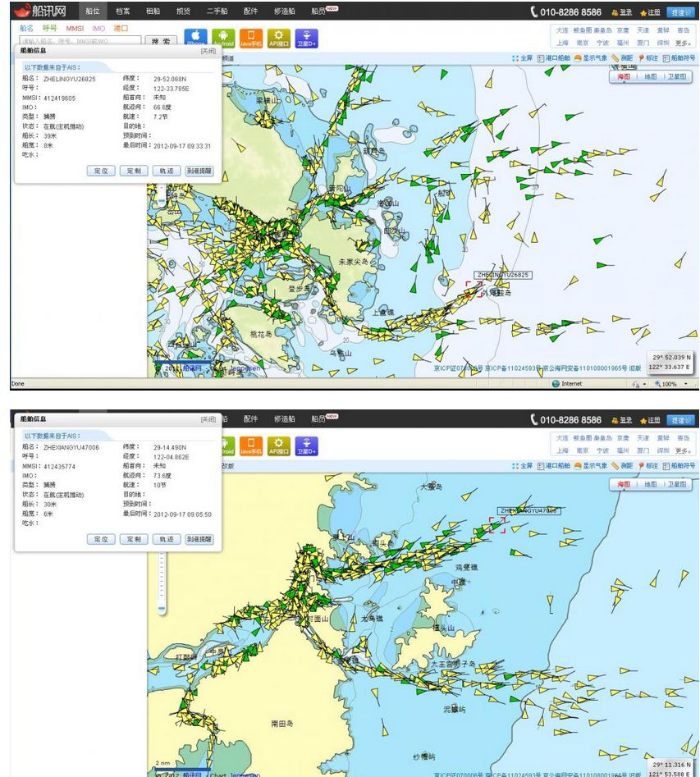
Task: Expand 更多 city list, ZHELINGYU26825 screenshot
Action: pos(683,43)
